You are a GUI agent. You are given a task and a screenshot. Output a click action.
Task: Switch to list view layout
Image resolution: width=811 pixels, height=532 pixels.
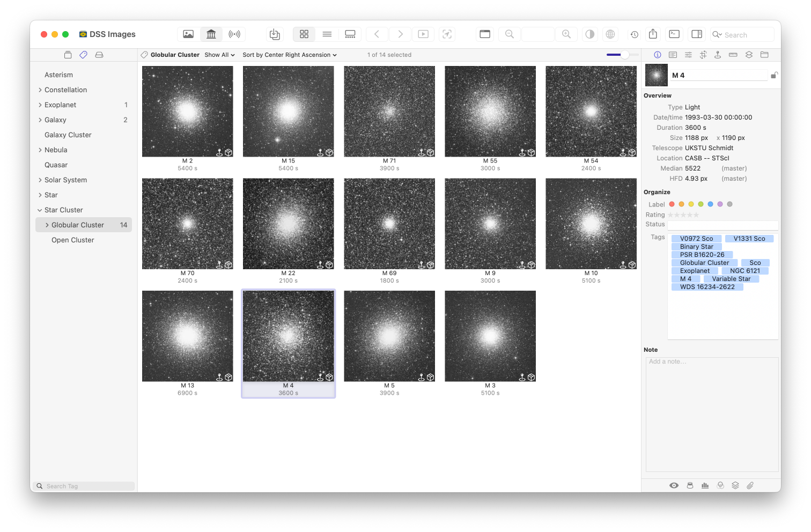[327, 34]
